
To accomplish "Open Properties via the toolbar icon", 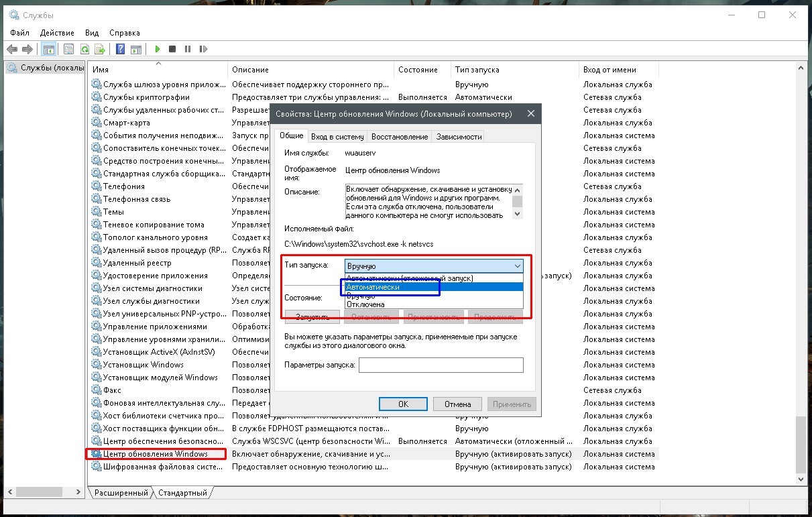I will pyautogui.click(x=68, y=49).
